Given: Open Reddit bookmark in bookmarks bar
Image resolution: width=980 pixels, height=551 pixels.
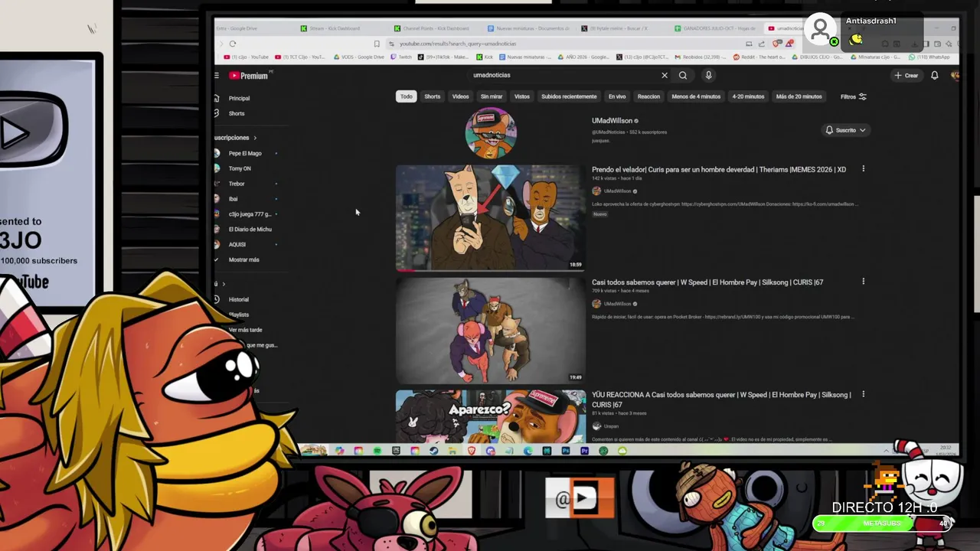Looking at the screenshot, I should [x=758, y=57].
